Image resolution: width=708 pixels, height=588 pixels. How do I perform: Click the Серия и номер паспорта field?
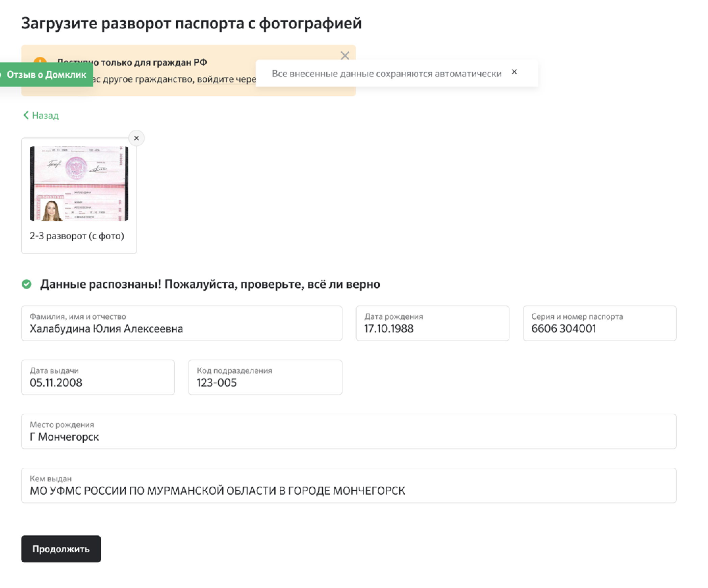click(599, 328)
